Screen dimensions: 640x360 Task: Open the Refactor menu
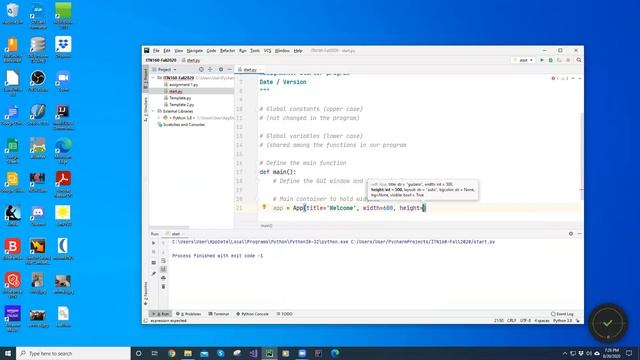(x=227, y=51)
